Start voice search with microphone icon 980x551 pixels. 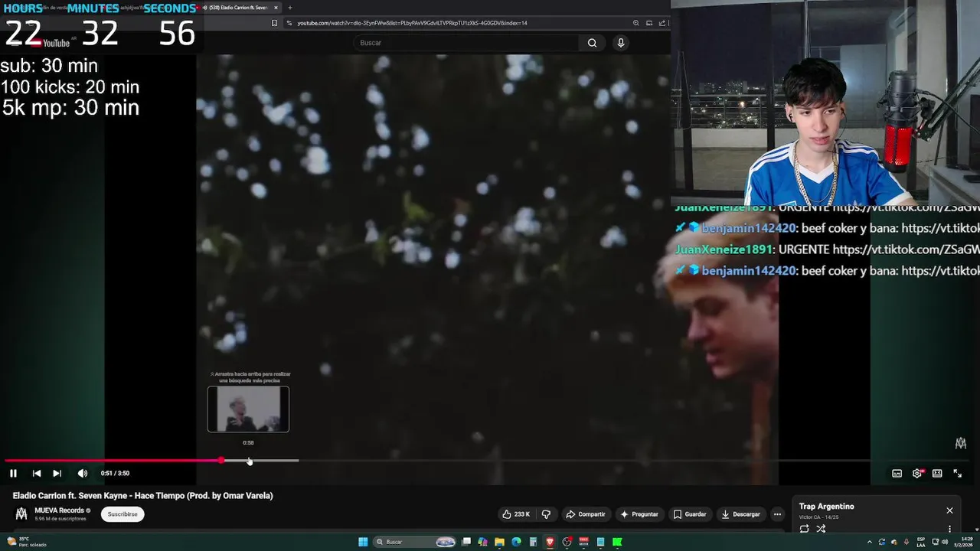[x=621, y=43]
